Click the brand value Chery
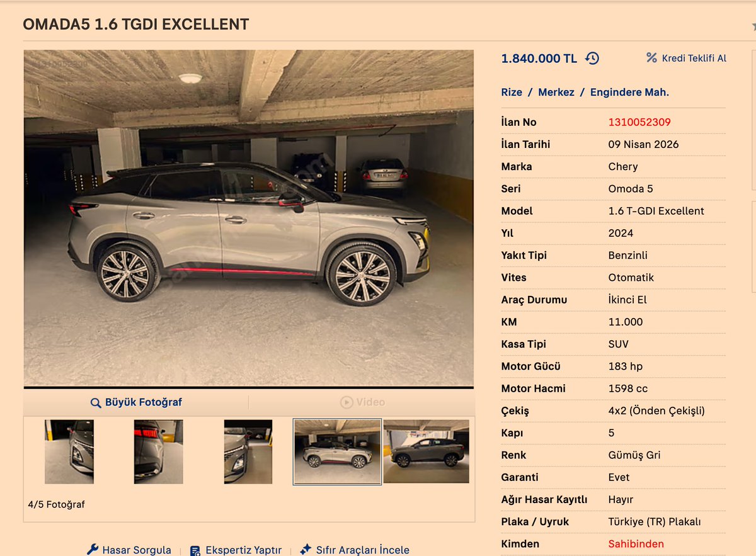Image resolution: width=756 pixels, height=556 pixels. 623,166
